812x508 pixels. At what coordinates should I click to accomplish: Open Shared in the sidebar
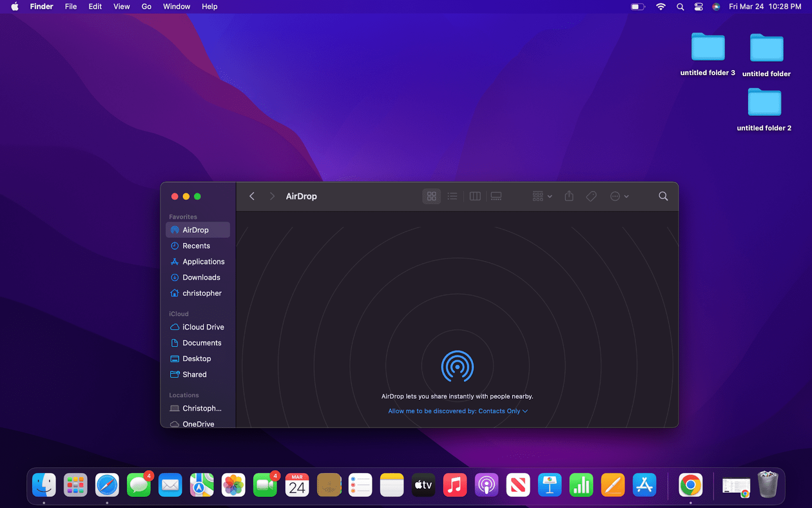point(198,374)
